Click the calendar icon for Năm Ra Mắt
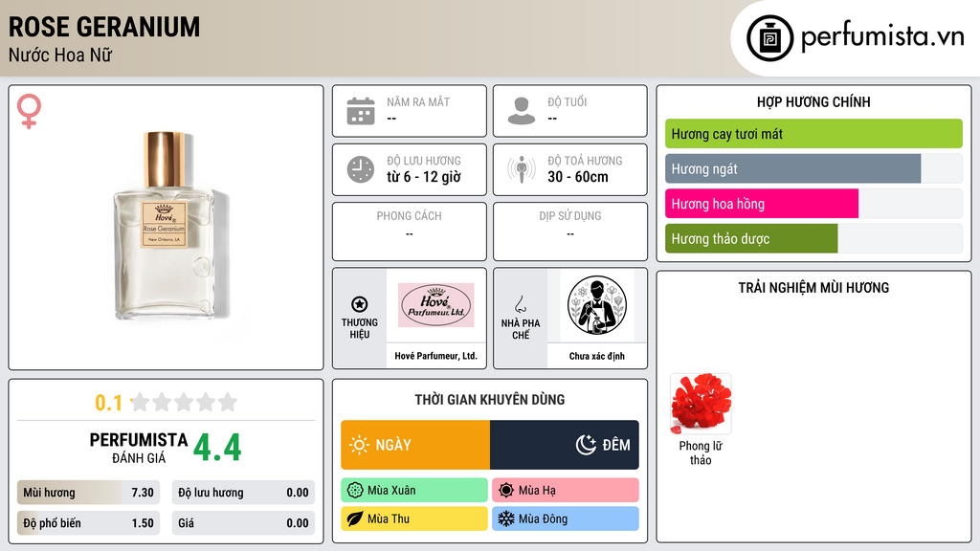 [x=361, y=111]
